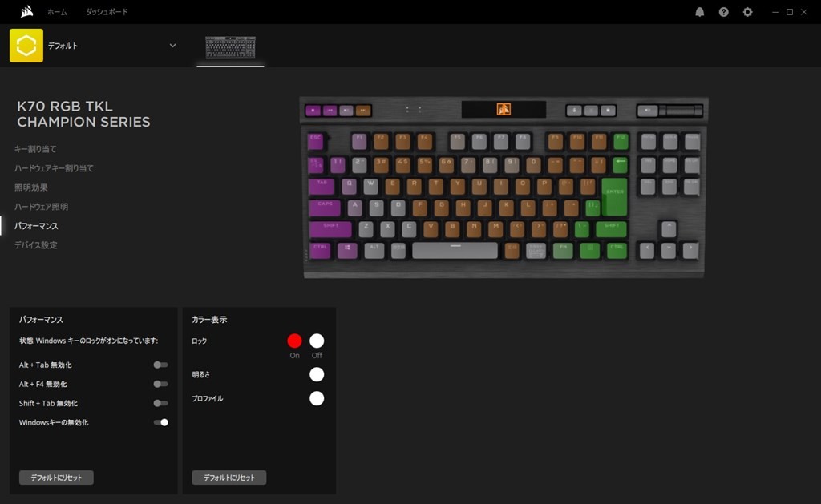Click the down arrow key on keyboard
Viewport: 821px width, 504px height.
tap(669, 250)
